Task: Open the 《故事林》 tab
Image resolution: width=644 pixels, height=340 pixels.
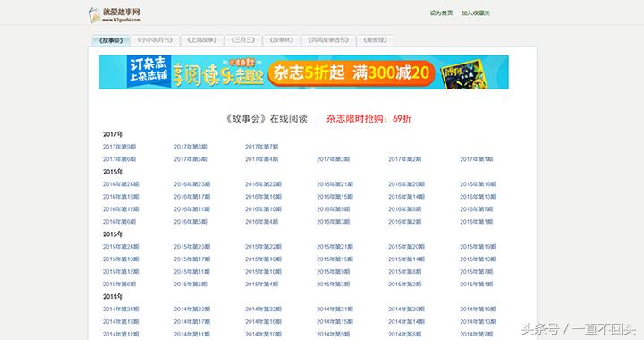Action: pos(282,40)
